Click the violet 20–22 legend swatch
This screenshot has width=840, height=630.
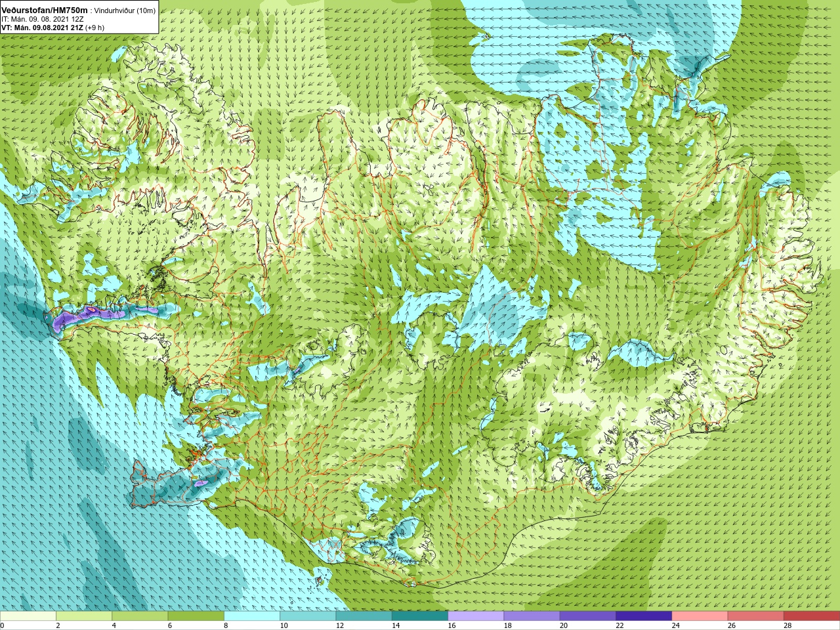[x=588, y=616]
